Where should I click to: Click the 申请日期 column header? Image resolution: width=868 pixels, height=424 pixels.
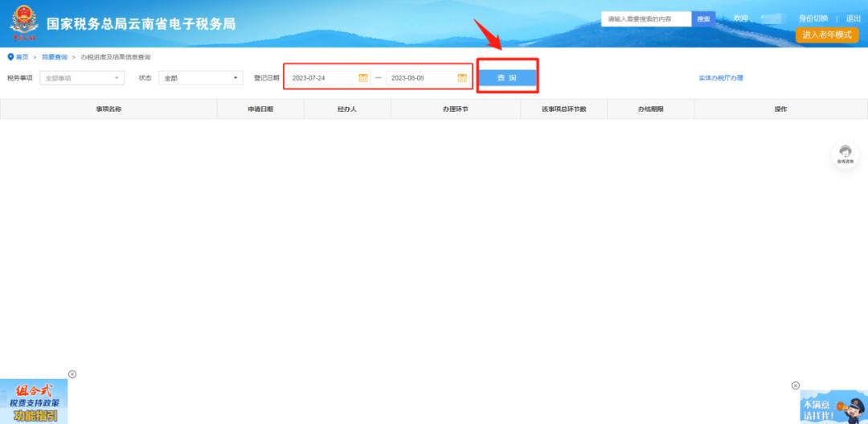click(260, 109)
